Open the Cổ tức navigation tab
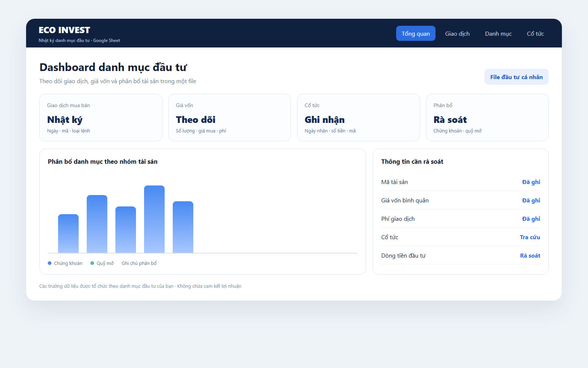Viewport: 588px width, 368px height. [535, 33]
